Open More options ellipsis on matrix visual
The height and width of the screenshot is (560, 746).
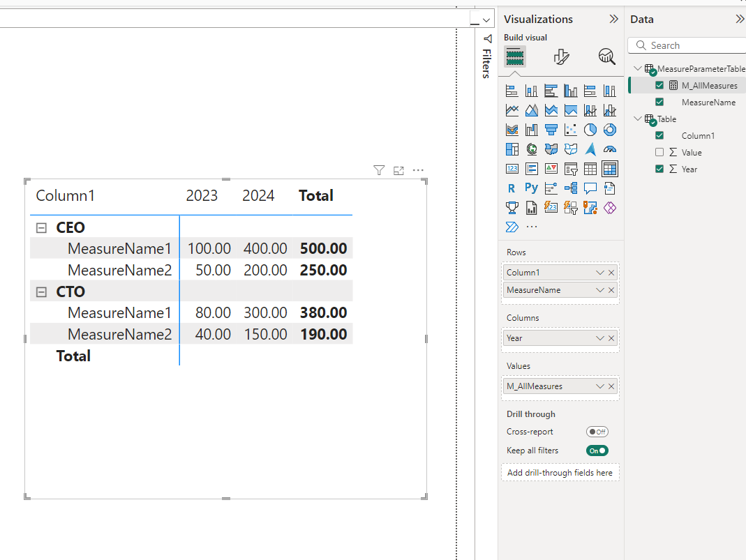point(418,170)
